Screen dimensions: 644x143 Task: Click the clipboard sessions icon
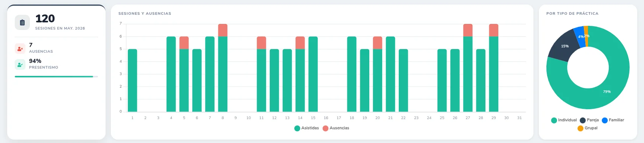point(22,23)
